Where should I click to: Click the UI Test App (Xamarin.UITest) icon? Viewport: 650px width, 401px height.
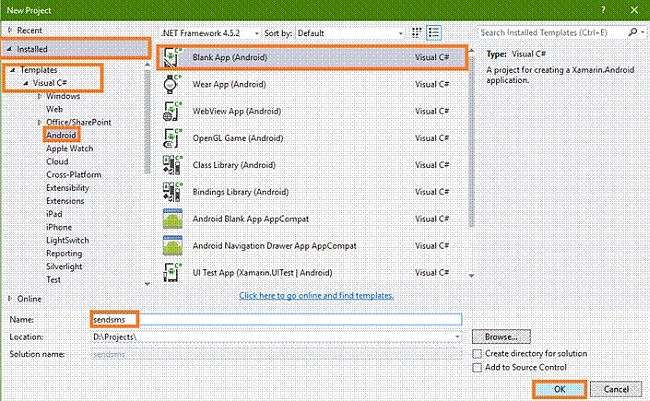click(x=172, y=272)
